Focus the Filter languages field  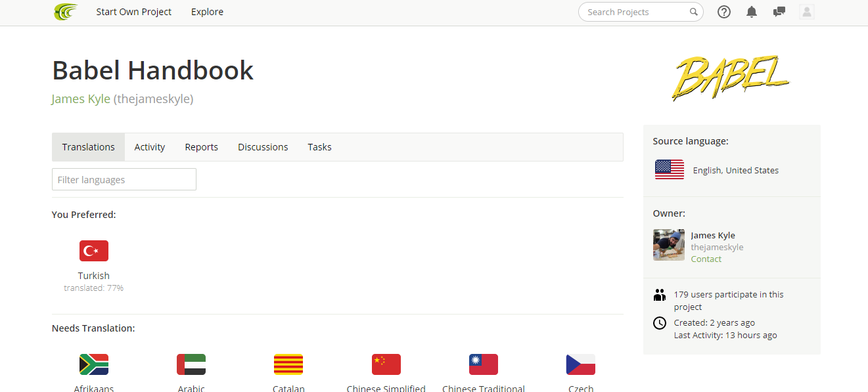pyautogui.click(x=124, y=179)
